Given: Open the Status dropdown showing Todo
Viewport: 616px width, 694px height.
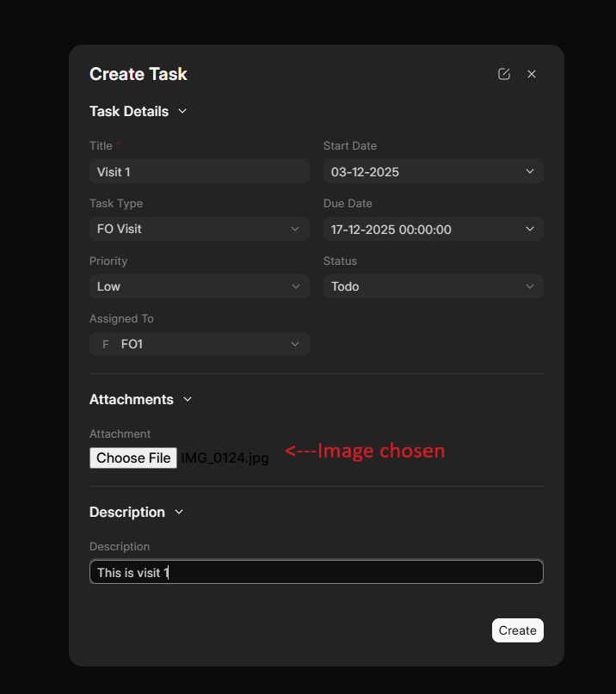Looking at the screenshot, I should 433,286.
